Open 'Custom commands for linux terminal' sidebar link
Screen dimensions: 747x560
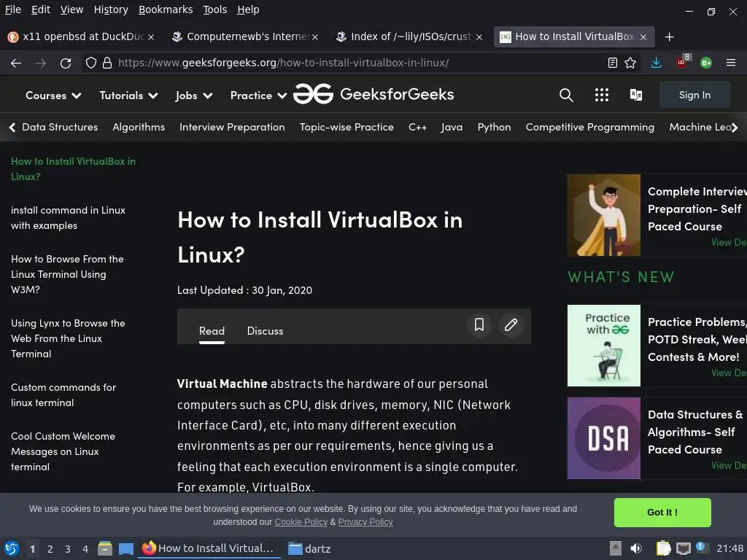tap(63, 394)
